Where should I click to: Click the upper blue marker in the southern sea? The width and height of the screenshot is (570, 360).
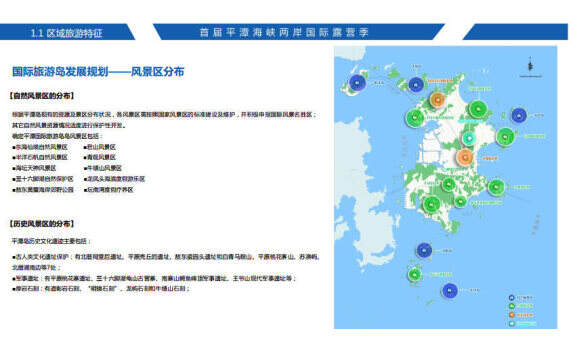point(424,250)
